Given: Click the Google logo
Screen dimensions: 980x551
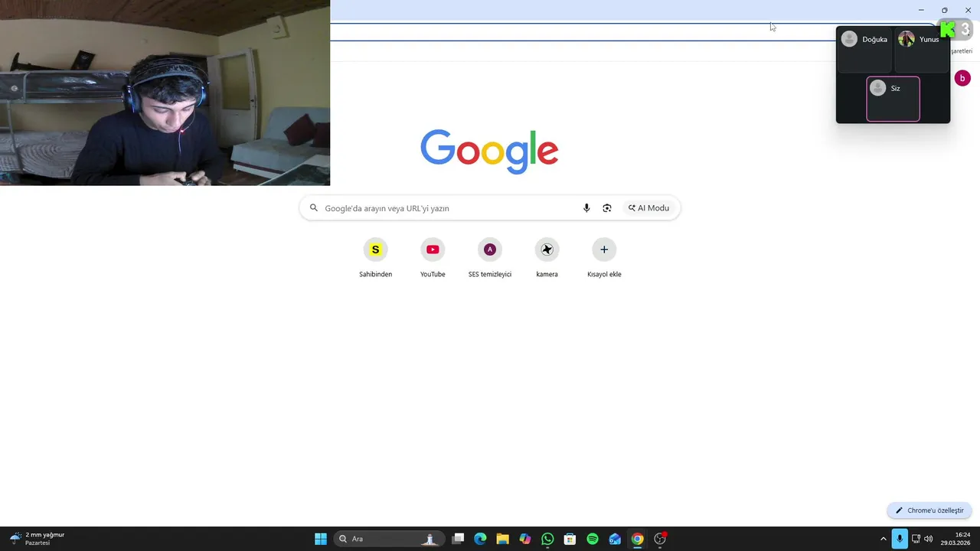Looking at the screenshot, I should click(x=489, y=151).
